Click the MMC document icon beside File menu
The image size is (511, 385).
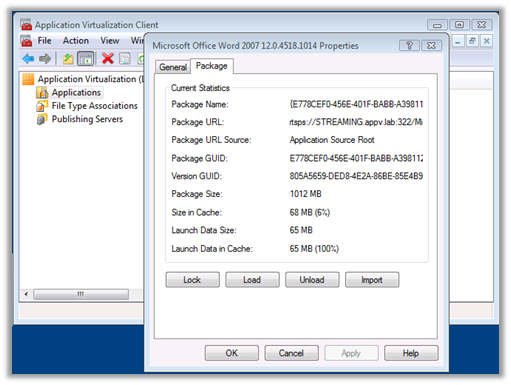(26, 41)
